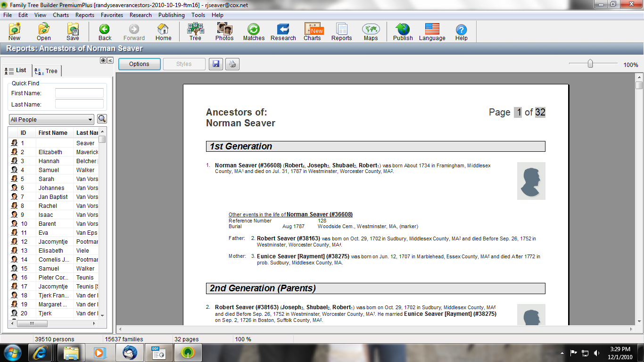Open the Research toolbar icon
Viewport: 644px width, 362px height.
point(283,32)
